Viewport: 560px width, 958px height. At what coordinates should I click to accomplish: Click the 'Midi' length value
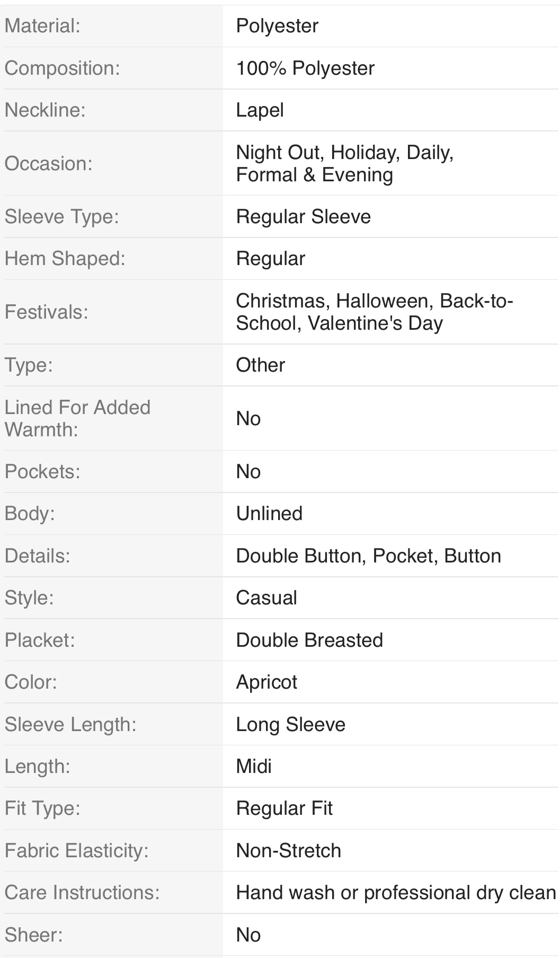coord(254,767)
